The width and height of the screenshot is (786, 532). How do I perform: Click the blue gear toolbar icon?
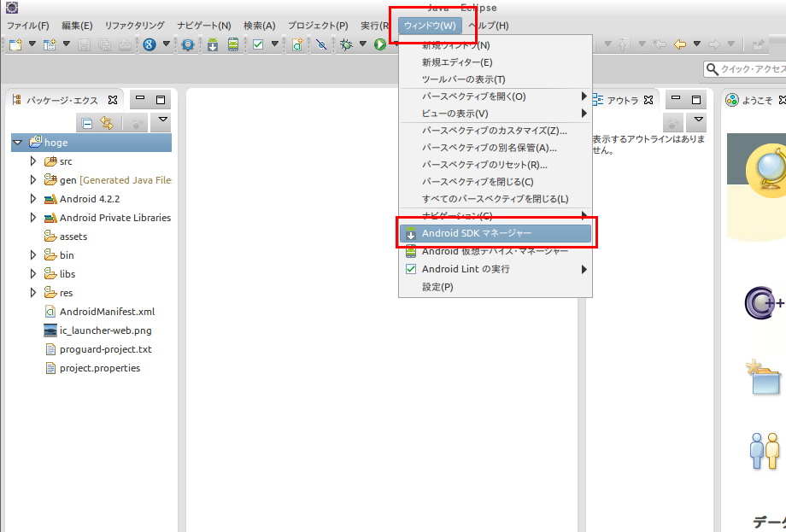point(188,44)
